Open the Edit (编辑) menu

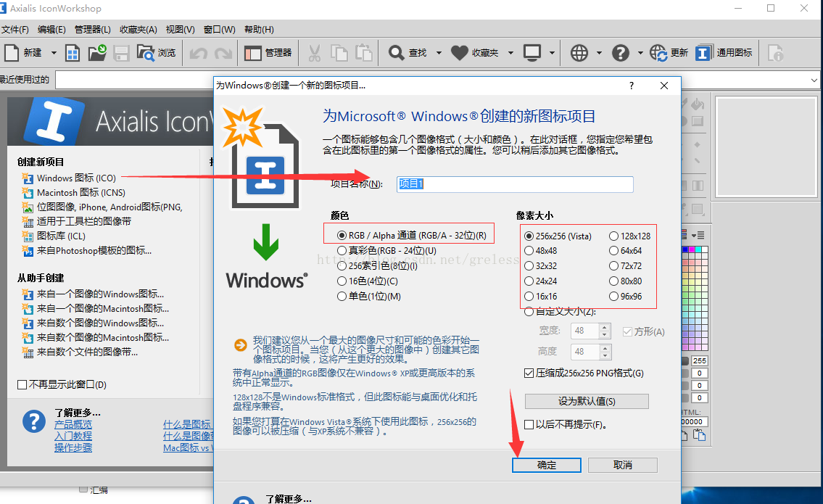(x=51, y=30)
